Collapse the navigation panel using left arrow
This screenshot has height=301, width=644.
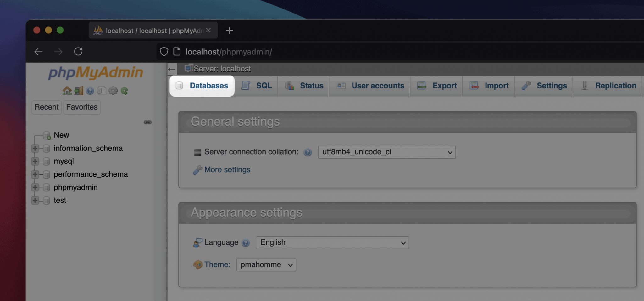(x=172, y=69)
